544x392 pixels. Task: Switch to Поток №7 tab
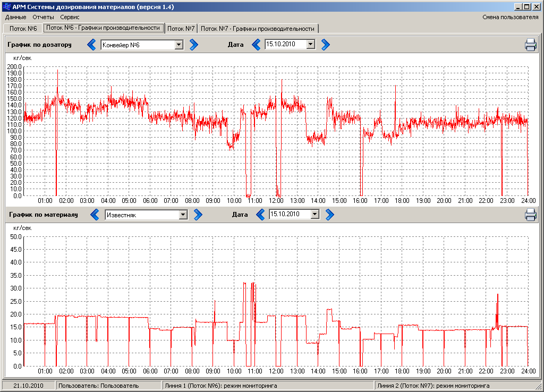click(181, 28)
